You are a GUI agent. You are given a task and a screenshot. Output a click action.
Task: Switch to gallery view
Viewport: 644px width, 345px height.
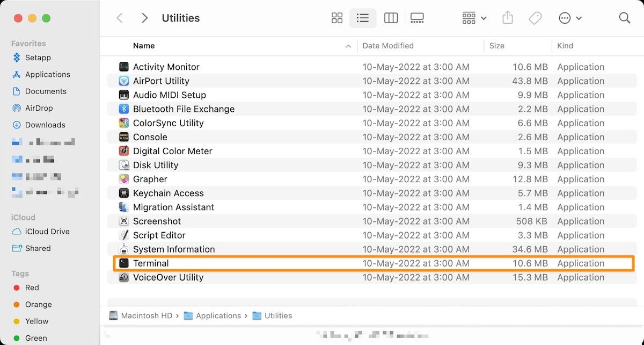point(417,18)
